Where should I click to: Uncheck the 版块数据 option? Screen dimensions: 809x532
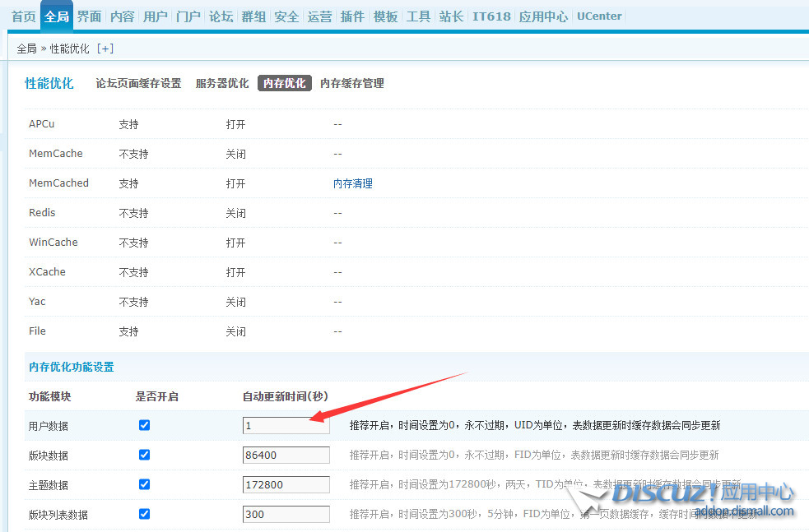coord(144,455)
